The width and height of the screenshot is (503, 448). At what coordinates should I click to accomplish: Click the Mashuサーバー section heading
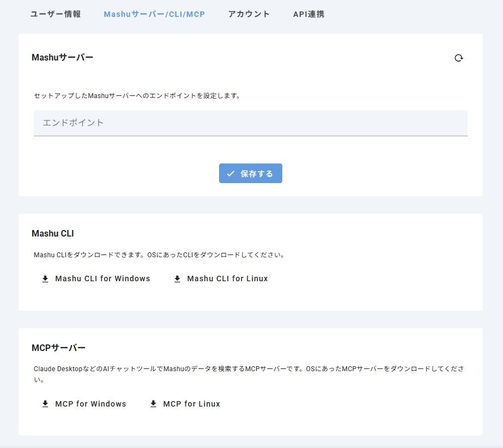click(x=63, y=57)
